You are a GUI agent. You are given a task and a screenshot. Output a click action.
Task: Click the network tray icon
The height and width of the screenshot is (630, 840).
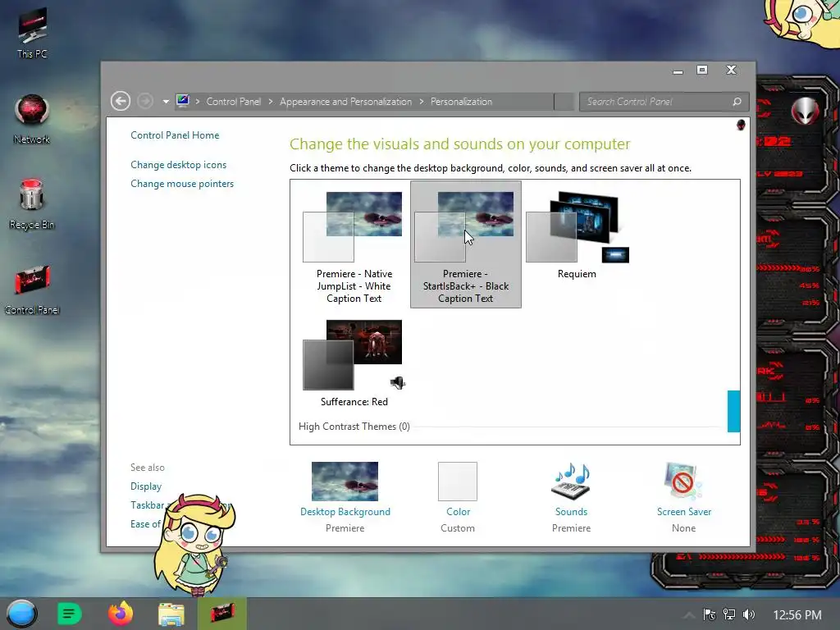tap(729, 614)
